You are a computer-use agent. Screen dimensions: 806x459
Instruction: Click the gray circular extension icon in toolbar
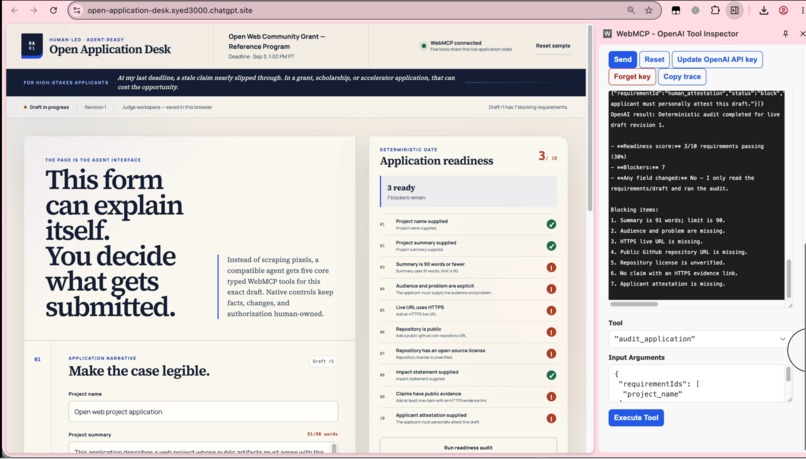[695, 10]
